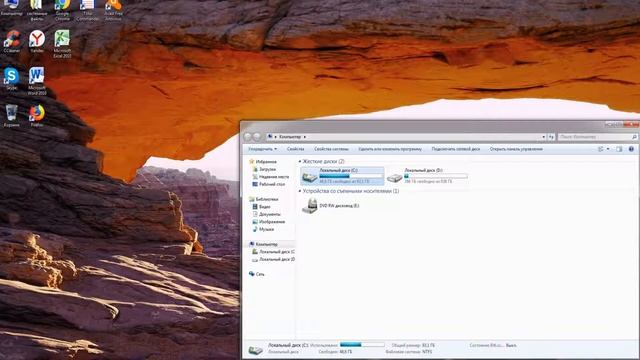Image resolution: width=640 pixels, height=360 pixels.
Task: Collapse the Жесткие диски (Hard disks) group
Action: pyautogui.click(x=300, y=162)
